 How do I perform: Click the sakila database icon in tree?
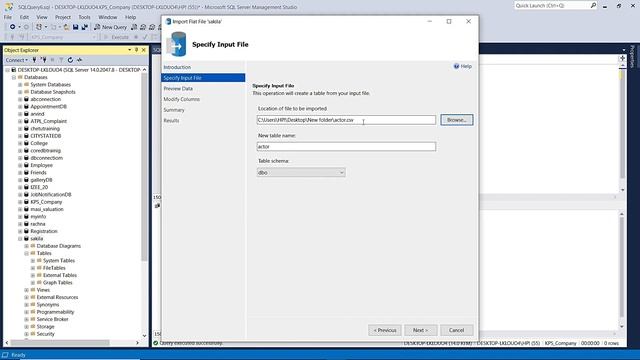[x=27, y=238]
